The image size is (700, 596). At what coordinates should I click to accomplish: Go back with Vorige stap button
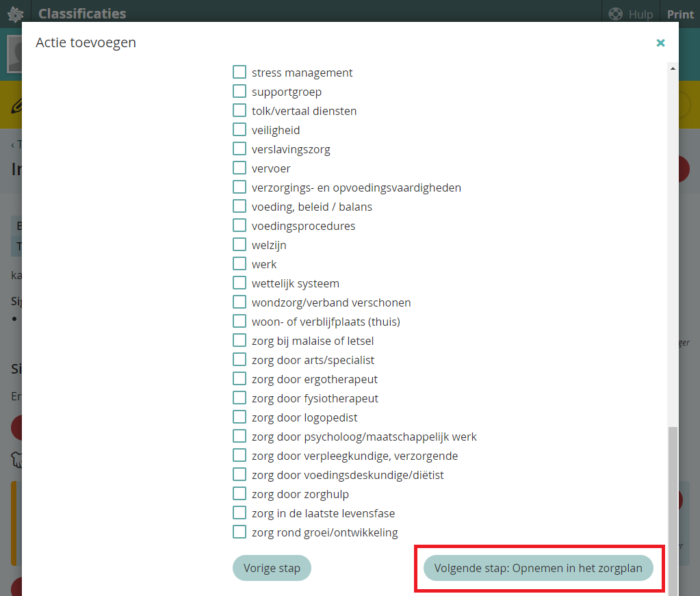pyautogui.click(x=272, y=568)
